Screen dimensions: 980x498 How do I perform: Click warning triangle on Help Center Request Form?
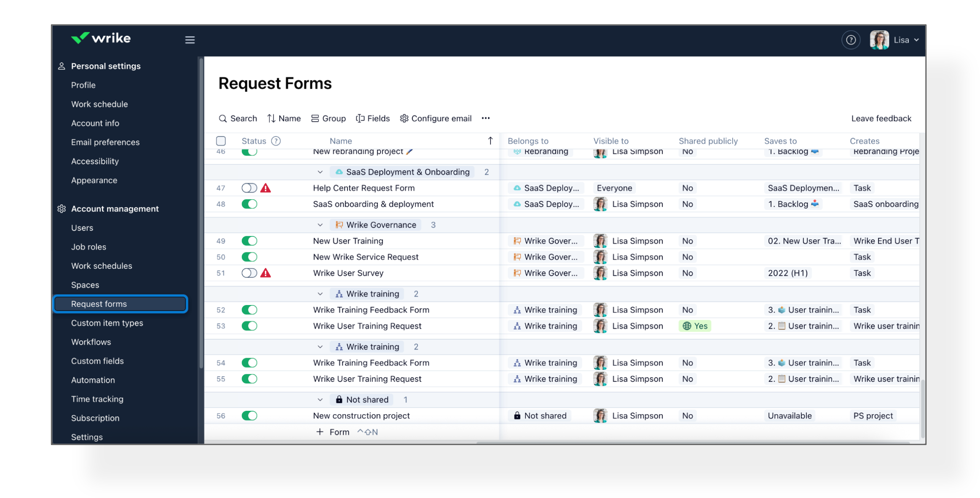(x=265, y=188)
